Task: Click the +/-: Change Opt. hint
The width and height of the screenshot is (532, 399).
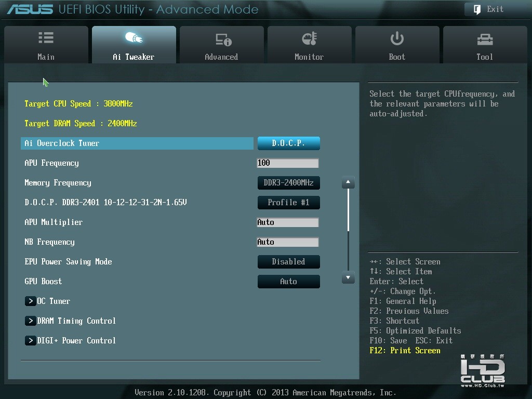Action: 403,291
